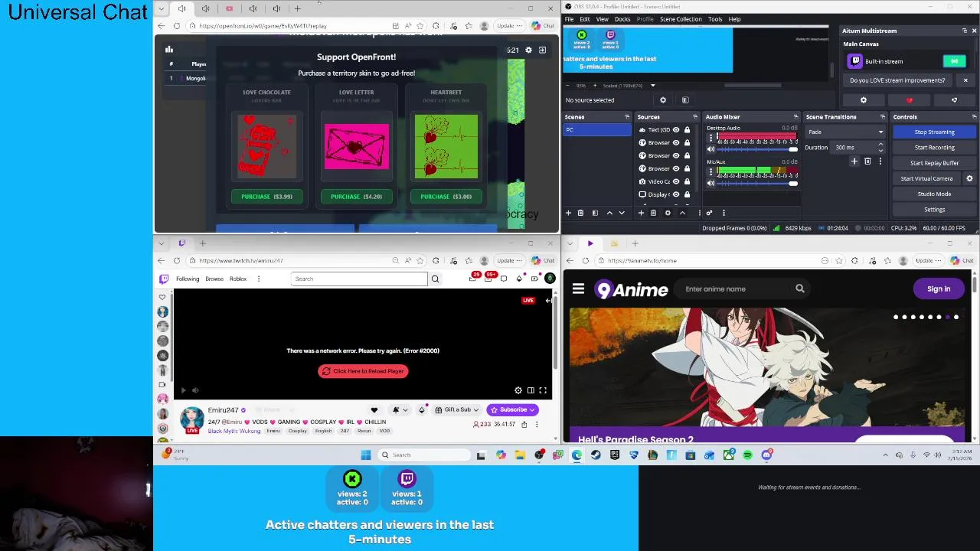980x551 pixels.
Task: Open OBS source filters icon beside properties gear
Action: click(685, 100)
